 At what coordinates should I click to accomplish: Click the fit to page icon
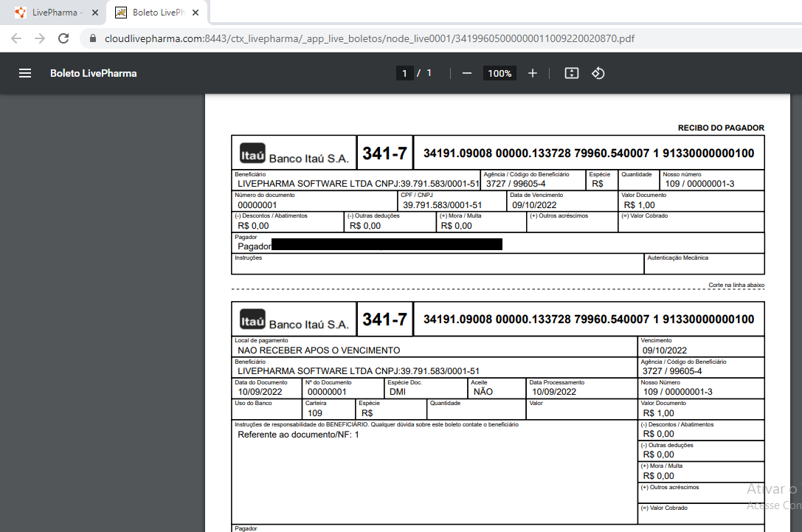tap(571, 73)
